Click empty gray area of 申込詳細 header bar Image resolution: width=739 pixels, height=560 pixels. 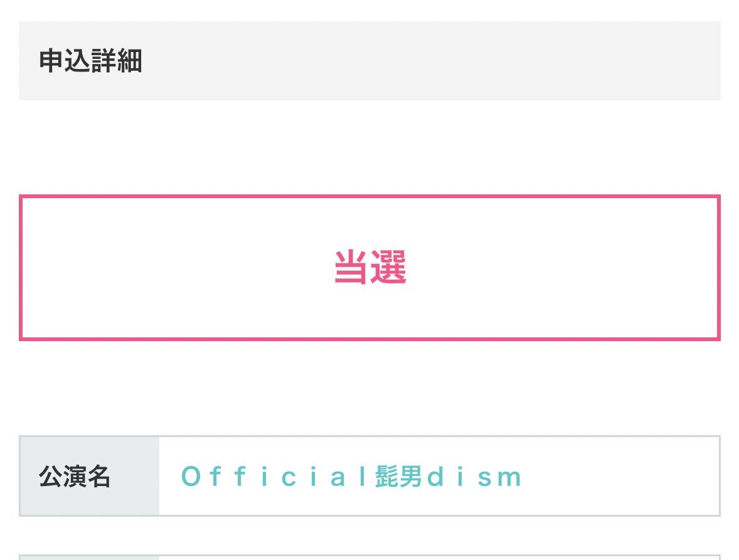(439, 61)
